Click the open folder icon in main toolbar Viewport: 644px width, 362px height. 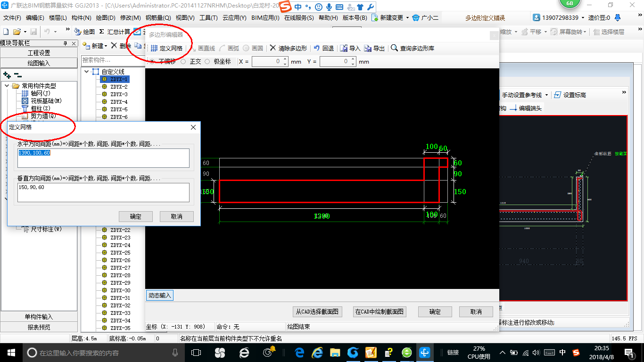17,32
